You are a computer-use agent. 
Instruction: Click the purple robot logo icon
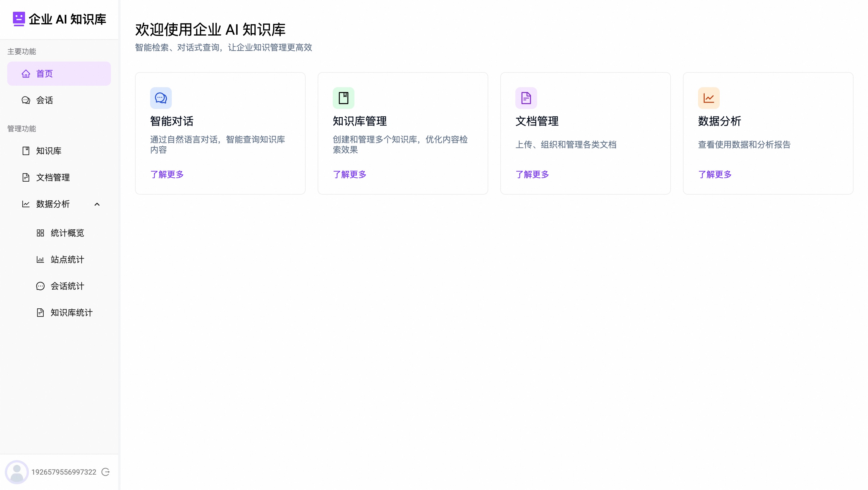pos(18,19)
